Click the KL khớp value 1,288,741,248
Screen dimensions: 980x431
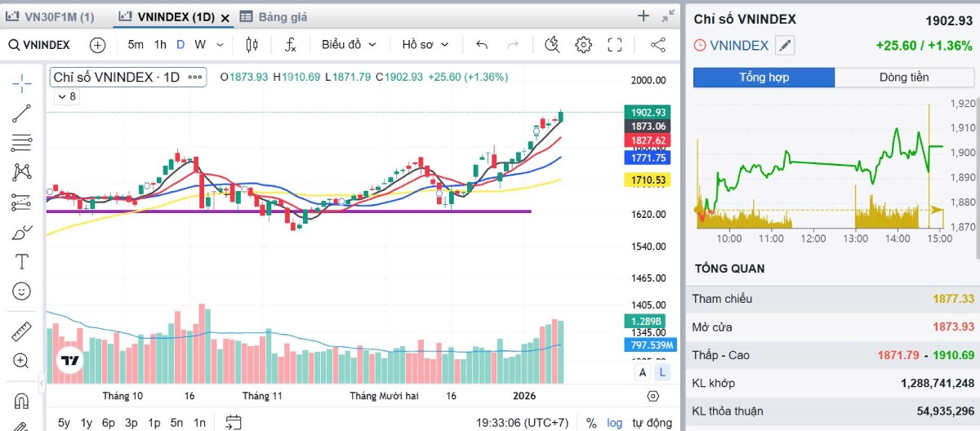pos(938,383)
